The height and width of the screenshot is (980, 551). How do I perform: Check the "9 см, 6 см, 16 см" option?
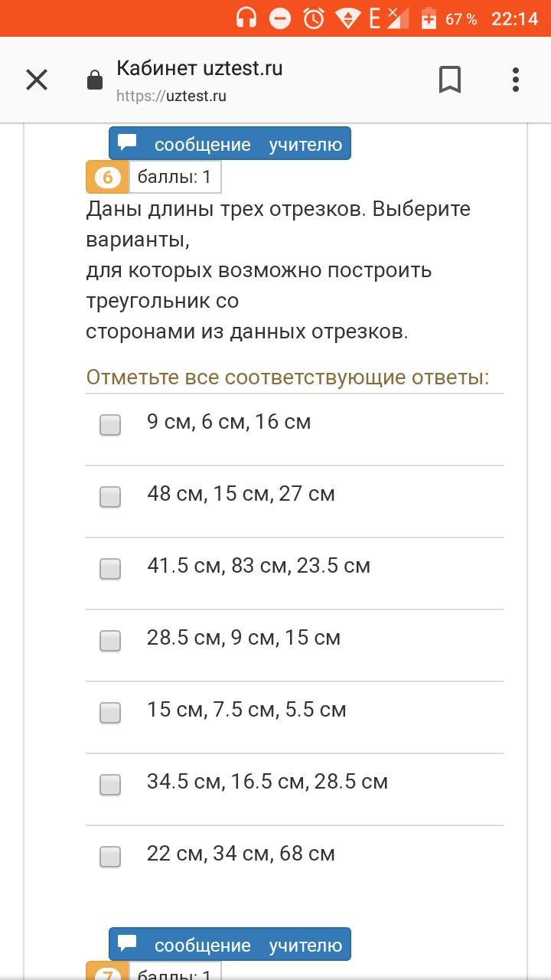click(110, 425)
